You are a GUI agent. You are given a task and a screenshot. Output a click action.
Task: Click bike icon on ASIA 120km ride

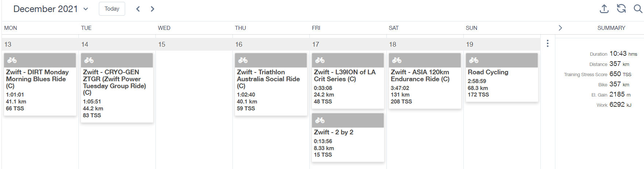(x=397, y=60)
